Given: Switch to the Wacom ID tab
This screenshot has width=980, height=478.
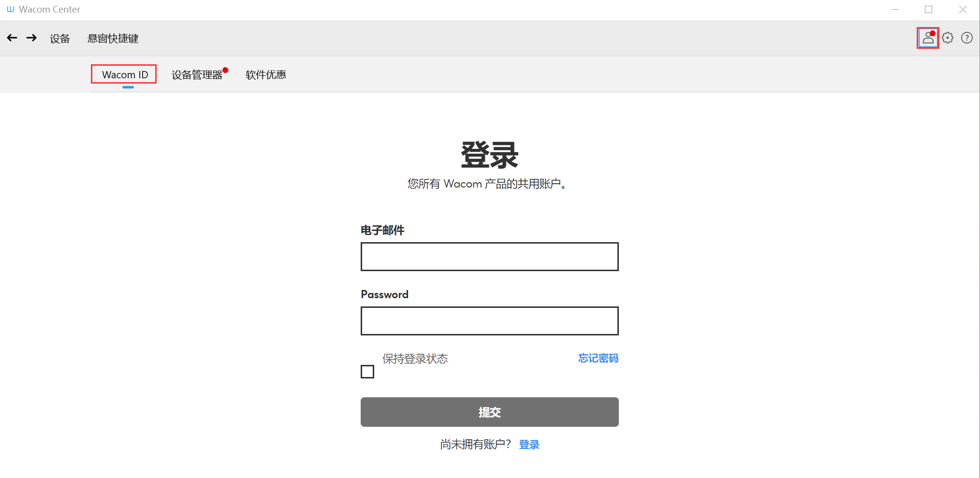Looking at the screenshot, I should coord(125,74).
